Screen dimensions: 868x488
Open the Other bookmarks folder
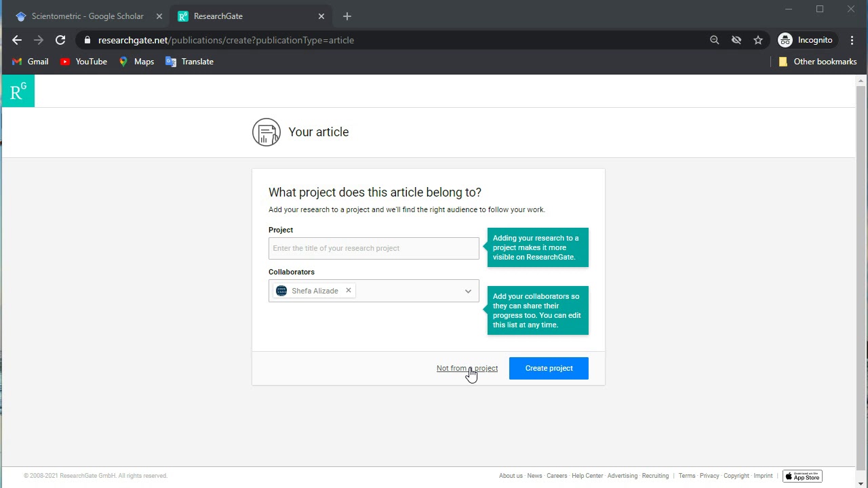click(818, 62)
